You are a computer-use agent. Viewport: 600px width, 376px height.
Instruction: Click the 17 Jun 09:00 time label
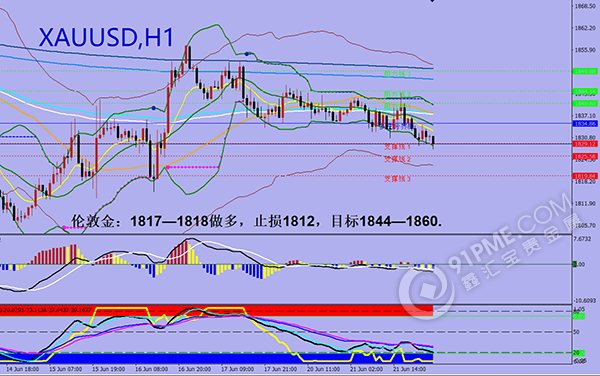[x=237, y=369]
